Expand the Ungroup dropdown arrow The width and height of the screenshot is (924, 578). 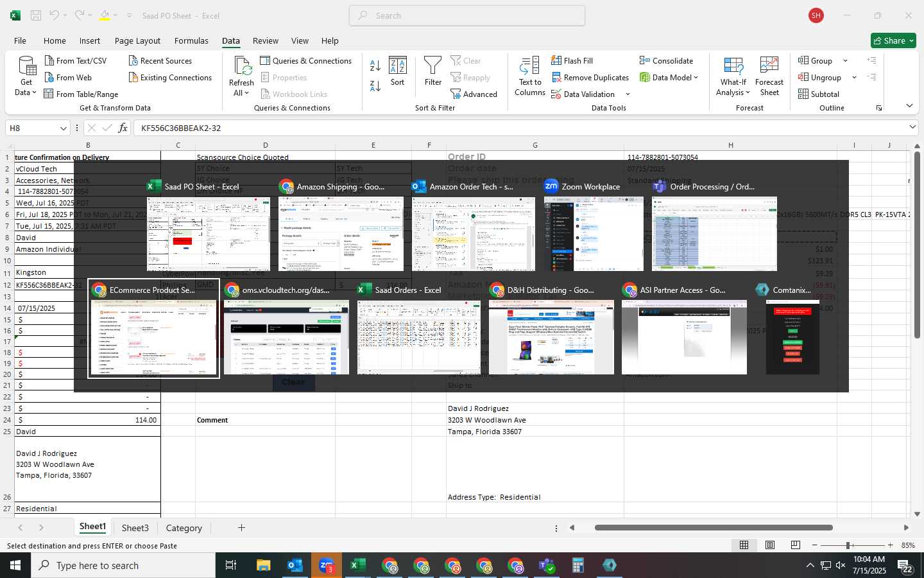(x=854, y=78)
